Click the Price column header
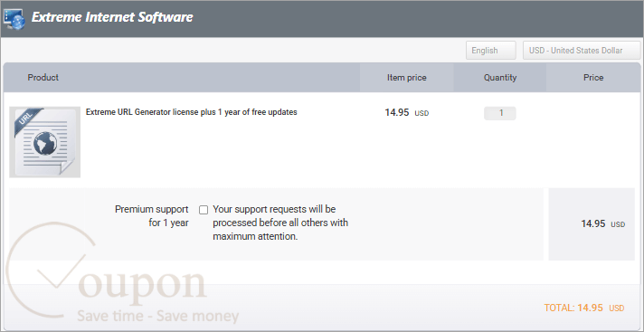This screenshot has height=332, width=644. coord(593,78)
